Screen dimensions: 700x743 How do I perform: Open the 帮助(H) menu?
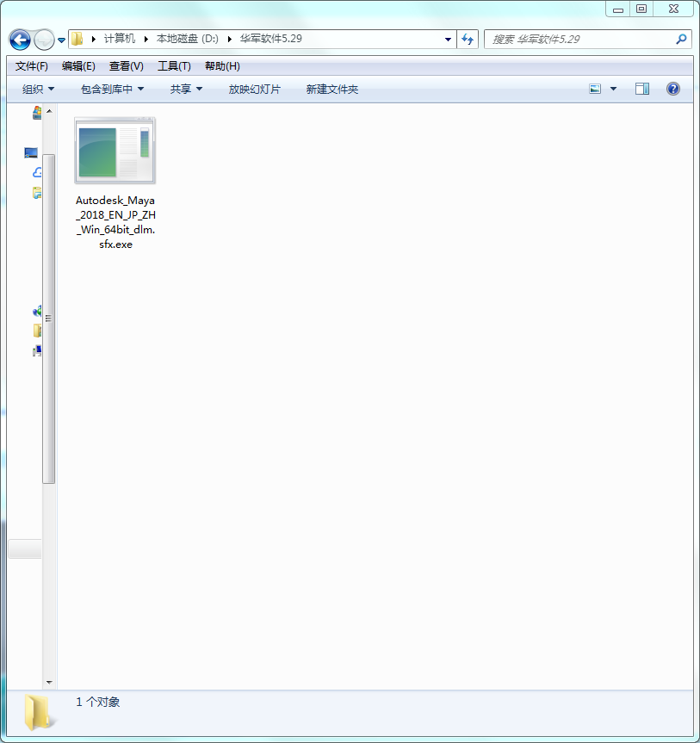tap(222, 66)
